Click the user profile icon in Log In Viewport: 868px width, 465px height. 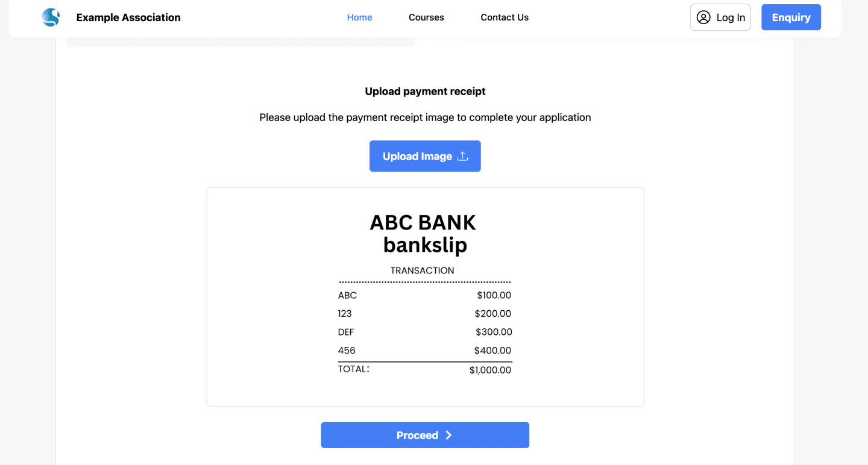pyautogui.click(x=703, y=17)
